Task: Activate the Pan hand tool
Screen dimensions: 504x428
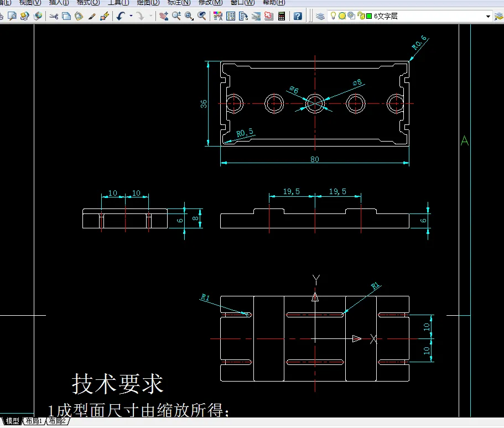Action: [164, 16]
